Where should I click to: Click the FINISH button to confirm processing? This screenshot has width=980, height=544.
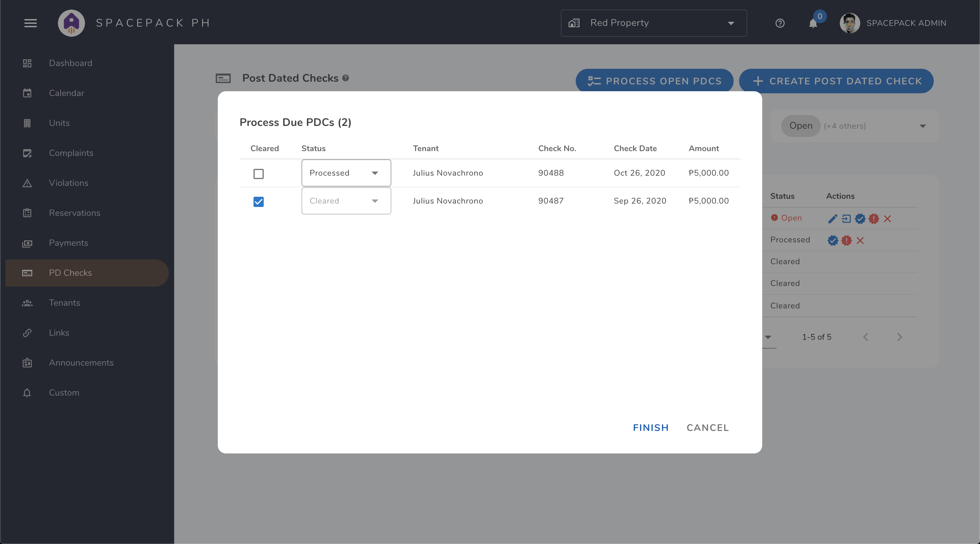[651, 428]
